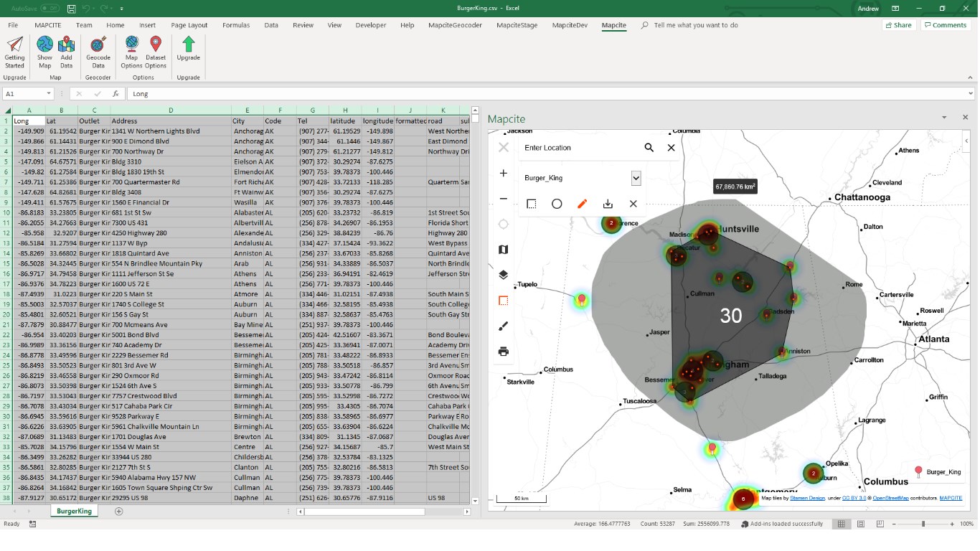Open the Name Box dropdown arrow
The image size is (980, 551).
click(x=49, y=94)
